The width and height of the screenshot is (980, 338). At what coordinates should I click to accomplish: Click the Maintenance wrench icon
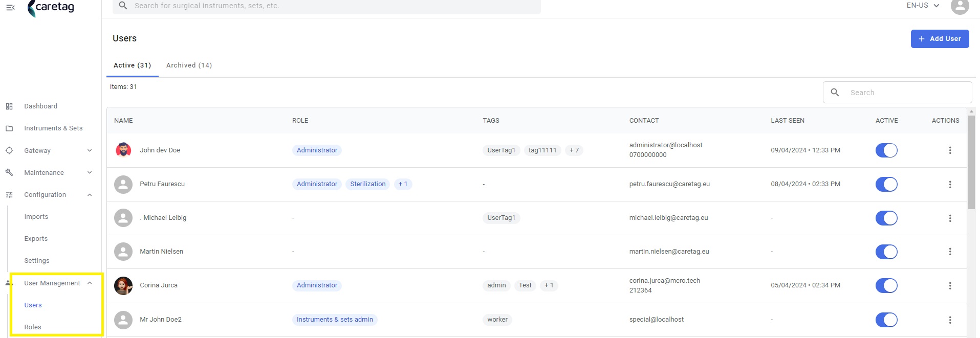[9, 173]
